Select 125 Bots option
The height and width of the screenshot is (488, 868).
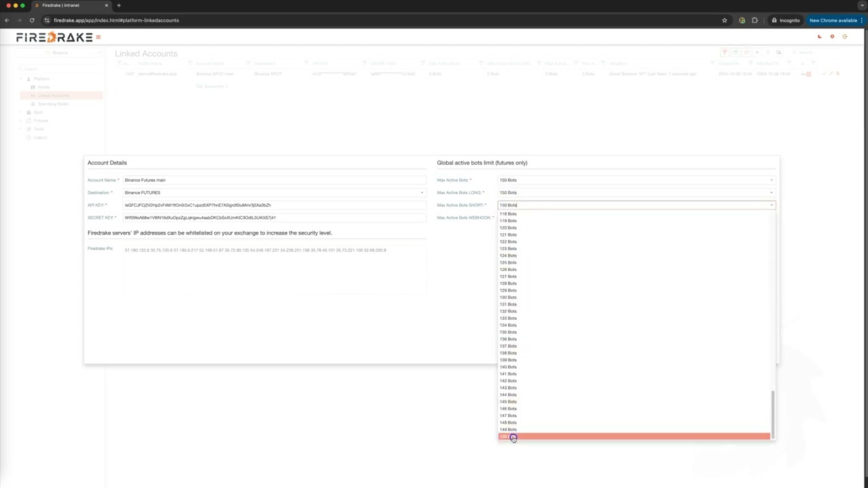coord(634,262)
